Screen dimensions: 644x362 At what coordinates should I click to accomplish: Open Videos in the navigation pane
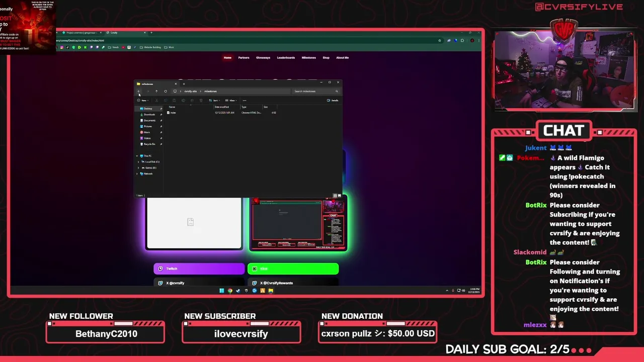[x=147, y=138]
